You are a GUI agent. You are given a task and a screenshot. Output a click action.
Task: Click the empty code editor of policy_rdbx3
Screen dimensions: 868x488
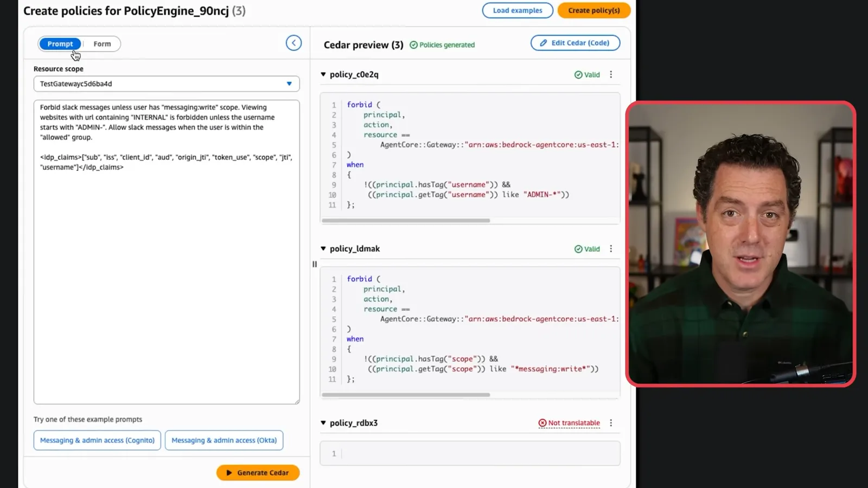(x=470, y=453)
